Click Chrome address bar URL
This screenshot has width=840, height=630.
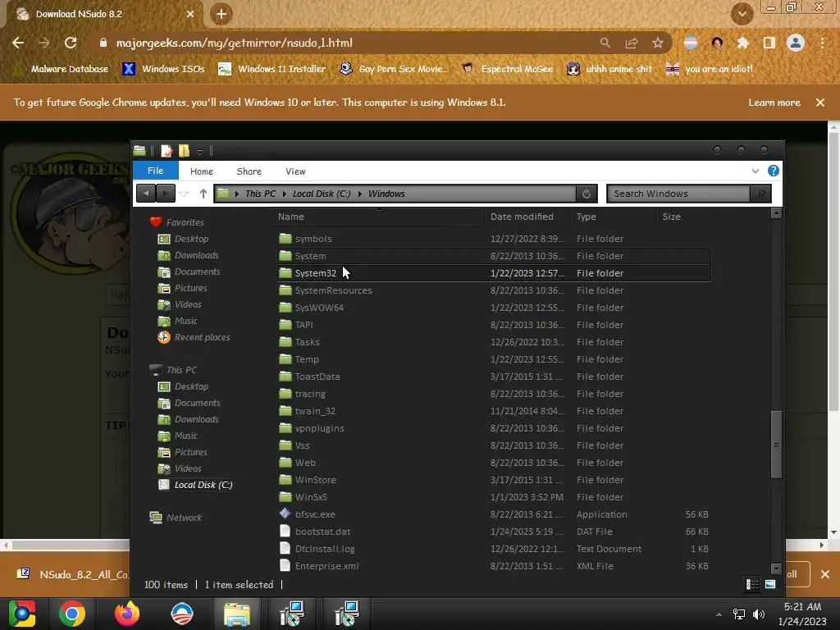[234, 43]
